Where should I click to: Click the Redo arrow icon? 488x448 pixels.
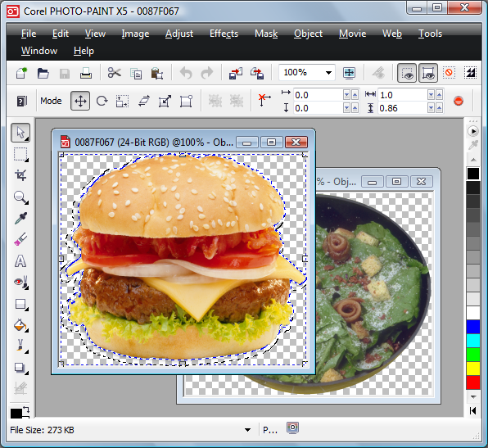(x=207, y=74)
